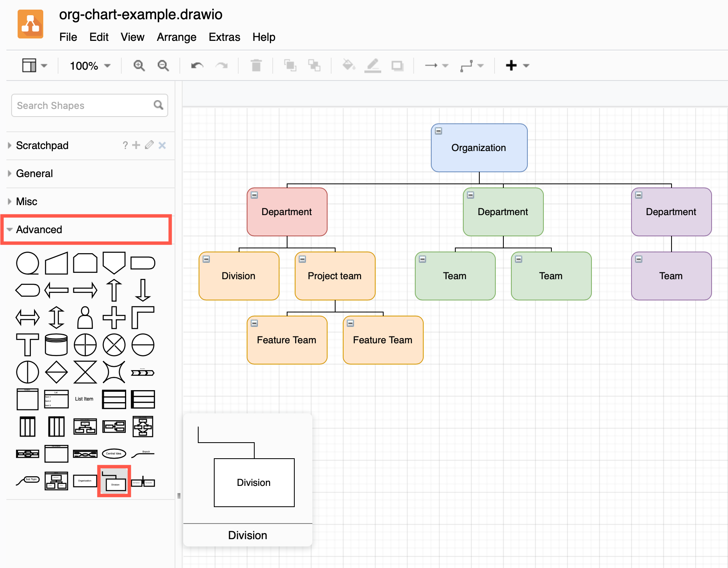728x568 pixels.
Task: Collapse the Project team node
Action: click(x=303, y=259)
